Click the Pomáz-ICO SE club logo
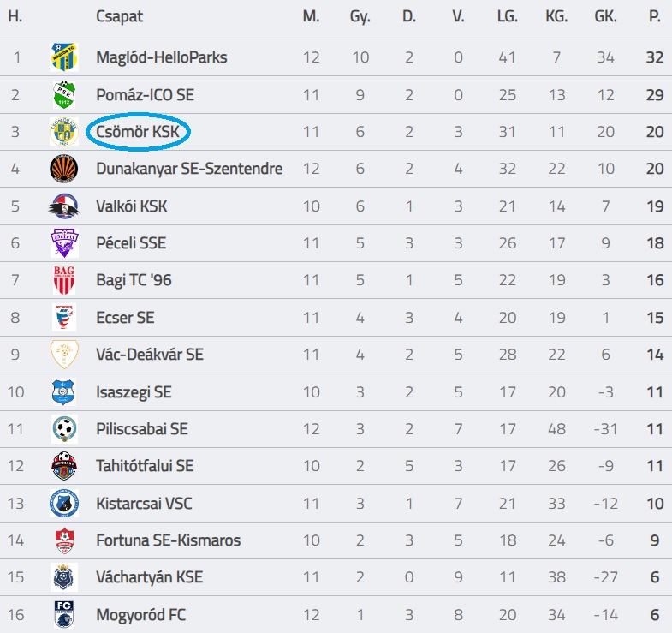 click(64, 94)
